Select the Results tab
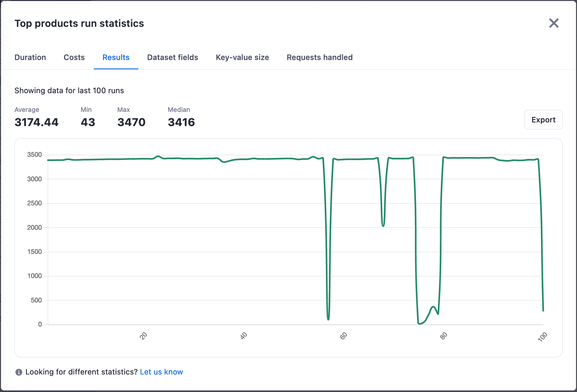This screenshot has width=577, height=392. click(116, 57)
